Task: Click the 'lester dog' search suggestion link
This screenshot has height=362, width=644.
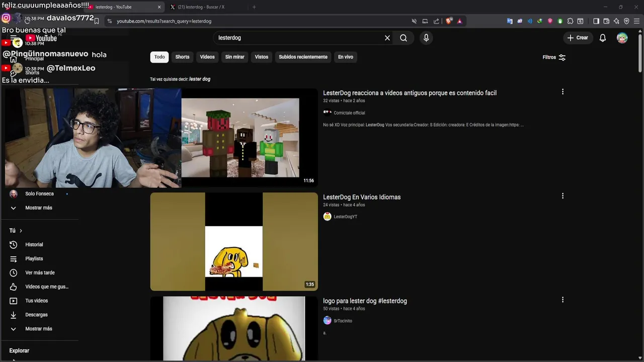Action: (200, 79)
